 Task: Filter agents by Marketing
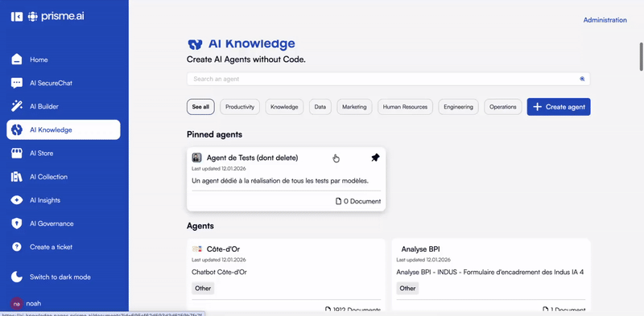(x=354, y=107)
